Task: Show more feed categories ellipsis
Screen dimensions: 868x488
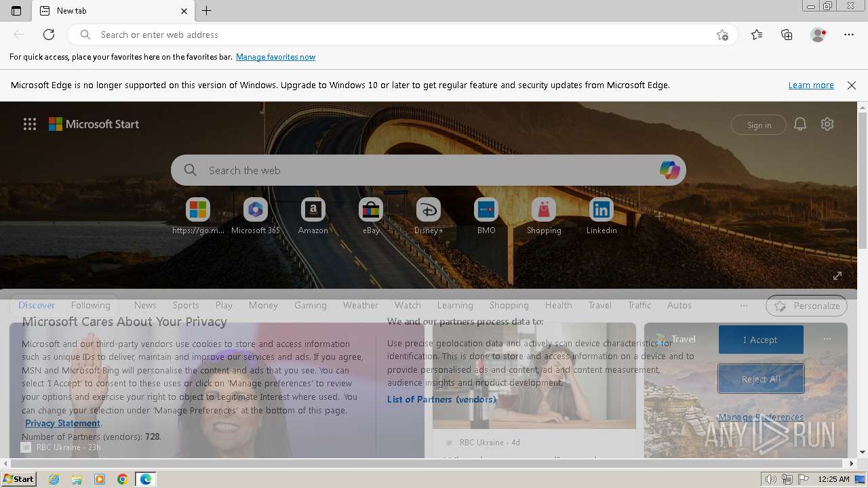Action: pyautogui.click(x=744, y=306)
